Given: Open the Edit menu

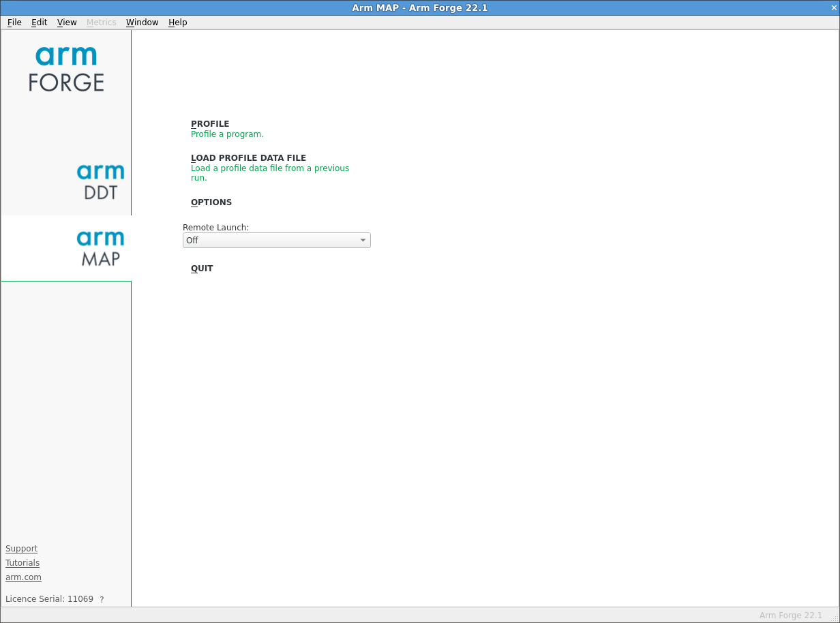Looking at the screenshot, I should (x=40, y=22).
